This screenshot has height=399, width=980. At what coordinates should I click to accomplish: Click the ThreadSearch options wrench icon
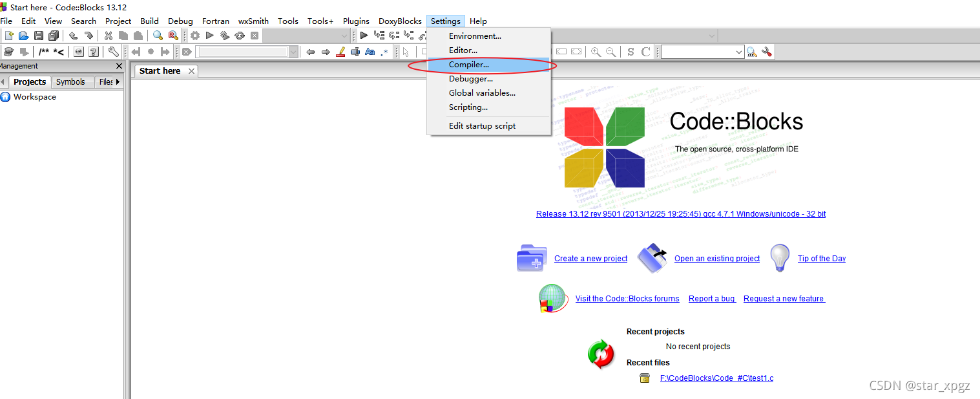click(766, 52)
